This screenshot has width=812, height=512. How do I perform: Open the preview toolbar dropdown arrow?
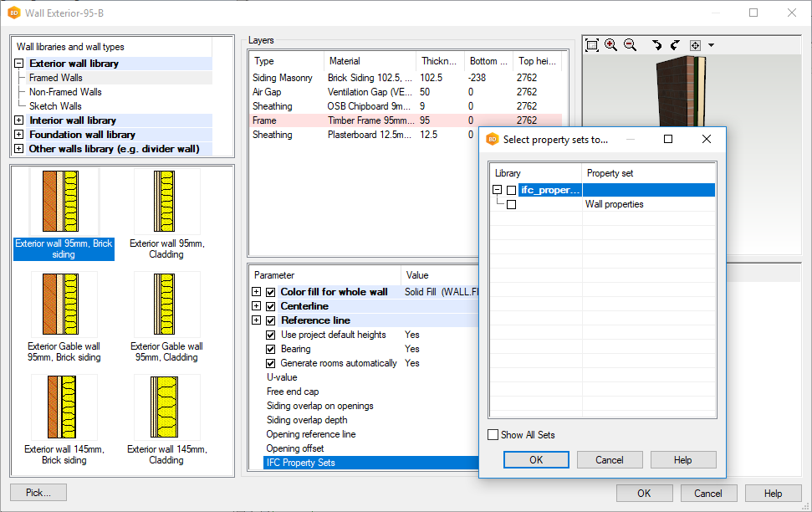[711, 45]
